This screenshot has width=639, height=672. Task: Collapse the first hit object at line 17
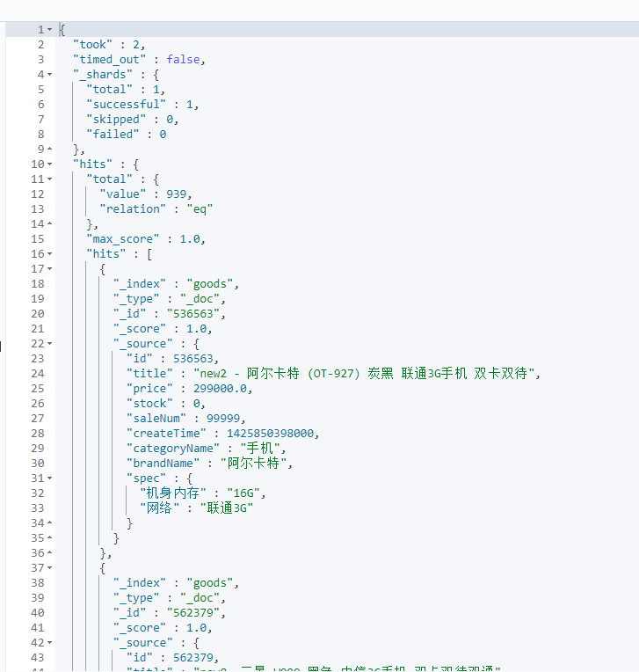tap(50, 269)
